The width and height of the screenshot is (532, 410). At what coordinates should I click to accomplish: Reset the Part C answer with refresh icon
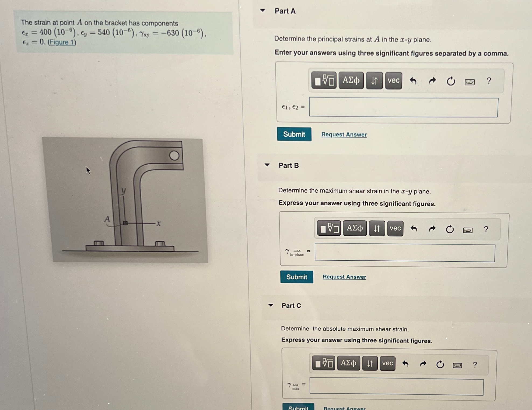tap(440, 364)
